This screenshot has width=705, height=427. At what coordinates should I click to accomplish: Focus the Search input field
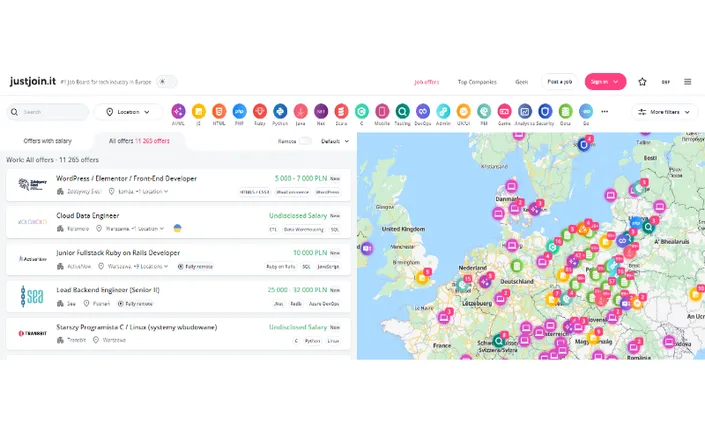point(48,112)
